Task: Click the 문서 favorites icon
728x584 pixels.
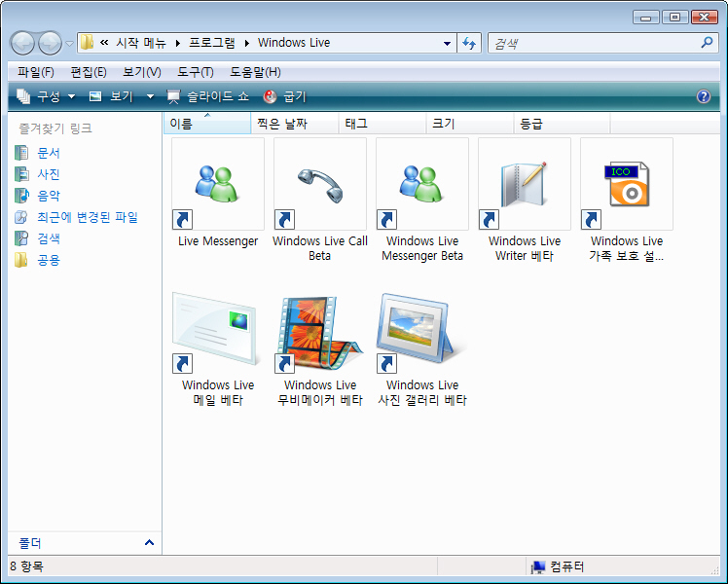Action: [21, 153]
